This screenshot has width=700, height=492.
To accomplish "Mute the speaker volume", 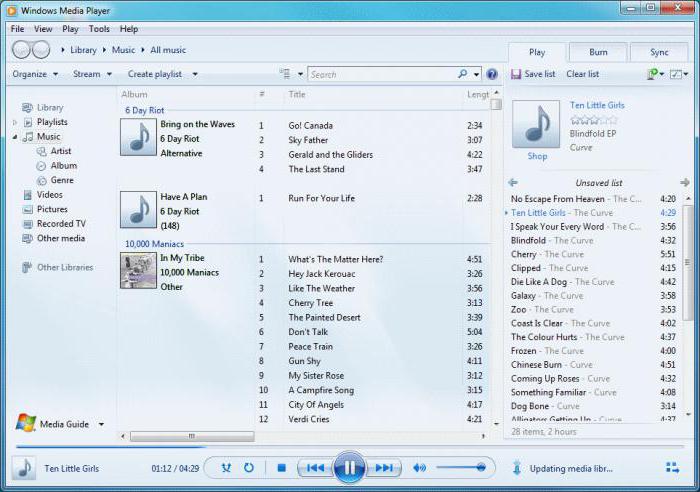I will (419, 467).
